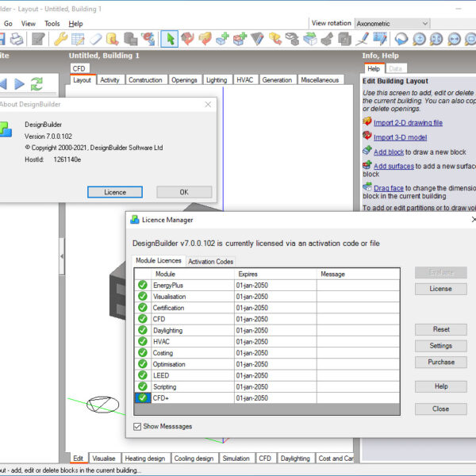
Task: Switch to the Visualise screen tab
Action: point(104,459)
